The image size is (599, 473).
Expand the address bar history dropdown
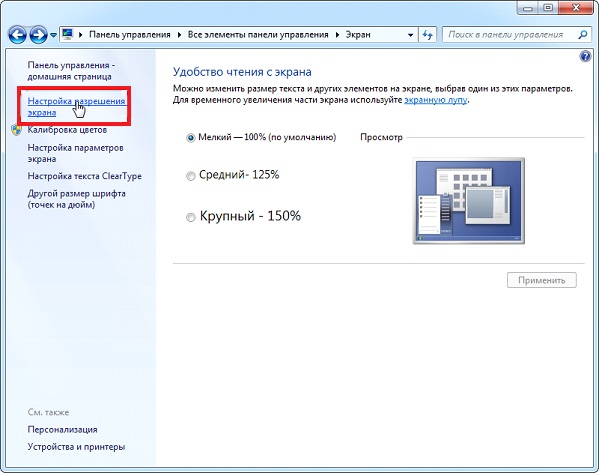coord(410,35)
